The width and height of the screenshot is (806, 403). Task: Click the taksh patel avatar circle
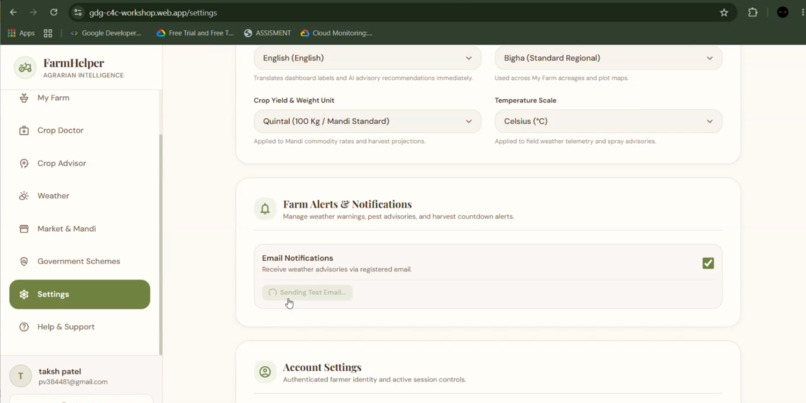click(x=21, y=376)
